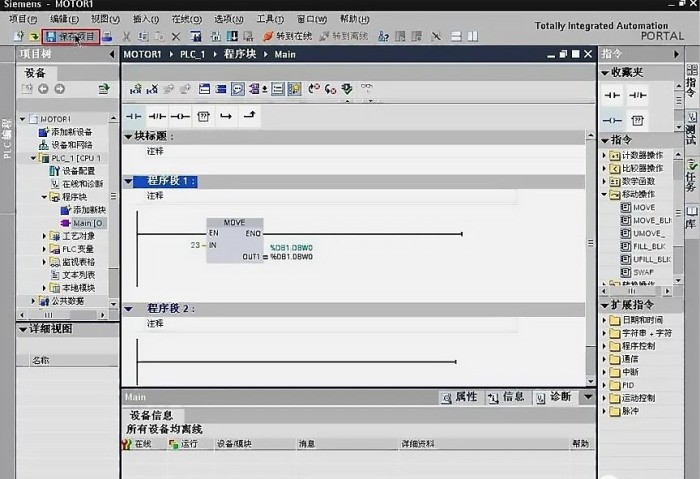This screenshot has width=700, height=479.
Task: Select 添加新设备 in project tree
Action: pyautogui.click(x=66, y=132)
